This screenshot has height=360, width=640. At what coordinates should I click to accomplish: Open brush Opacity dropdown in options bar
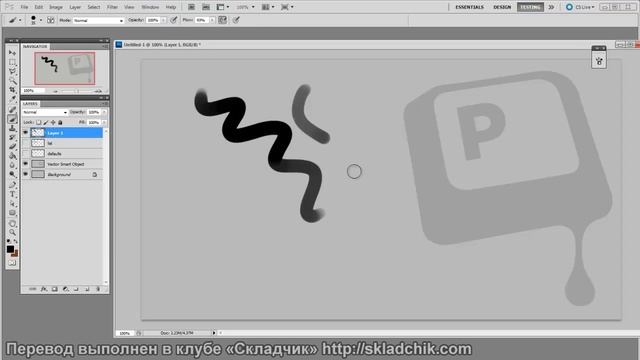(x=163, y=20)
